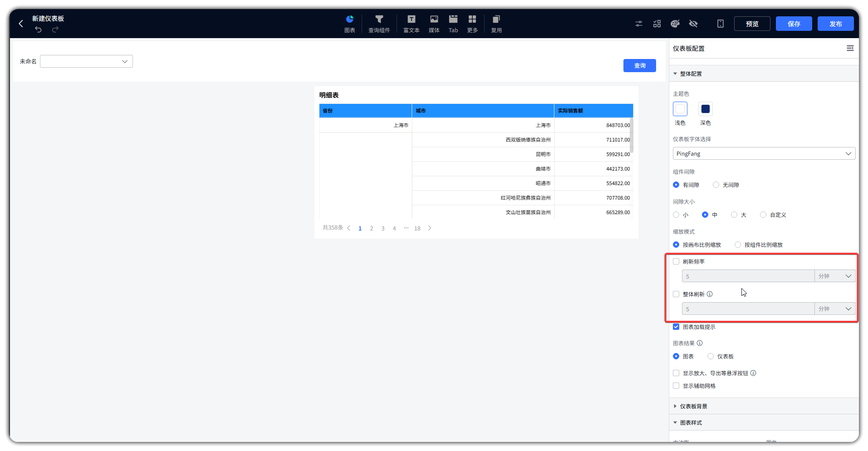This screenshot has width=868, height=451.
Task: Toggle the hidden-eye icon in top toolbar
Action: pyautogui.click(x=693, y=24)
